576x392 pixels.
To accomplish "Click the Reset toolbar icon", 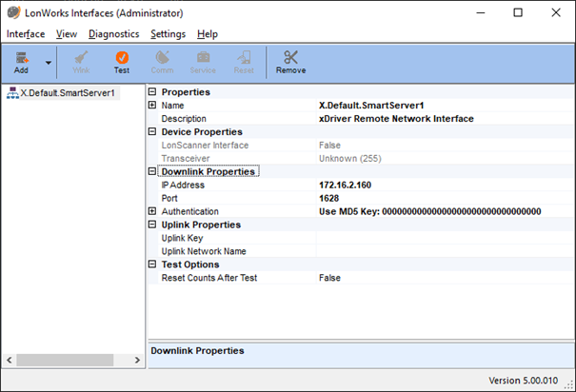I will point(244,62).
